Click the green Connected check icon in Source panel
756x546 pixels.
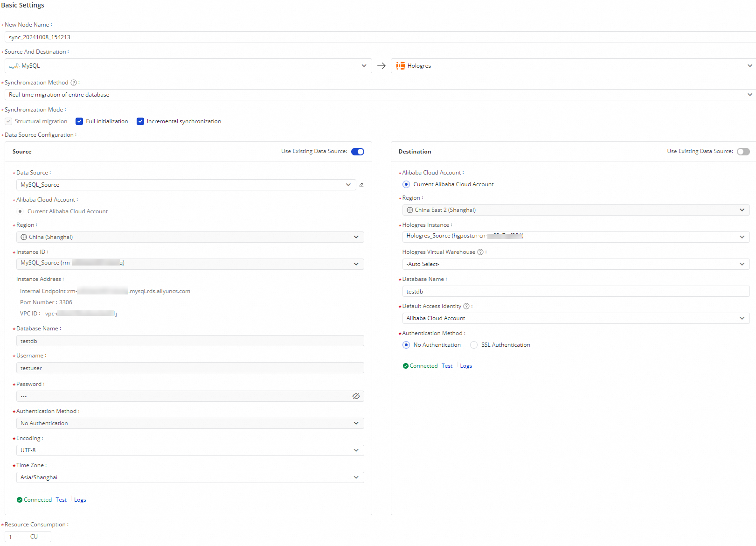tap(20, 500)
